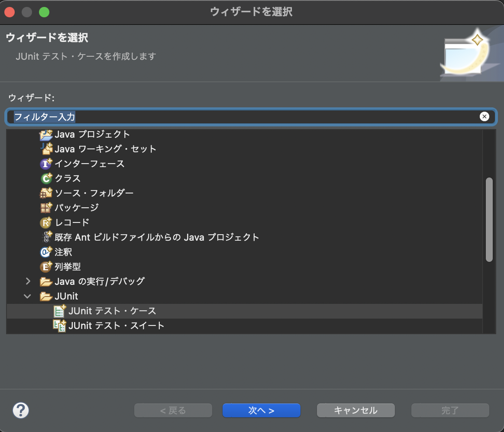Click the JUnit folder icon
Screen dimensions: 504x432
tap(46, 297)
